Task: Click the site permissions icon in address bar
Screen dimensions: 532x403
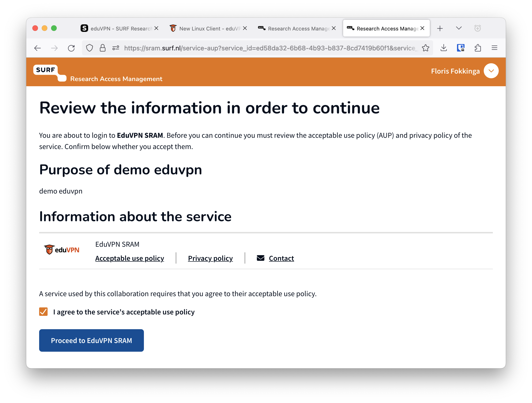Action: (116, 48)
